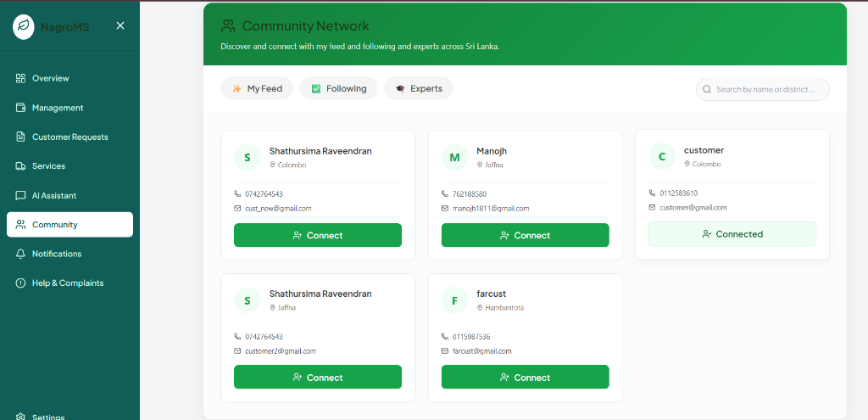The width and height of the screenshot is (868, 420).
Task: Click the Services truck icon
Action: click(20, 165)
